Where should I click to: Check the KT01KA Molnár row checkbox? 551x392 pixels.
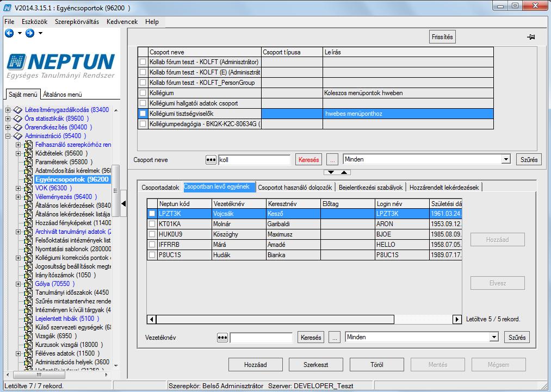[152, 224]
